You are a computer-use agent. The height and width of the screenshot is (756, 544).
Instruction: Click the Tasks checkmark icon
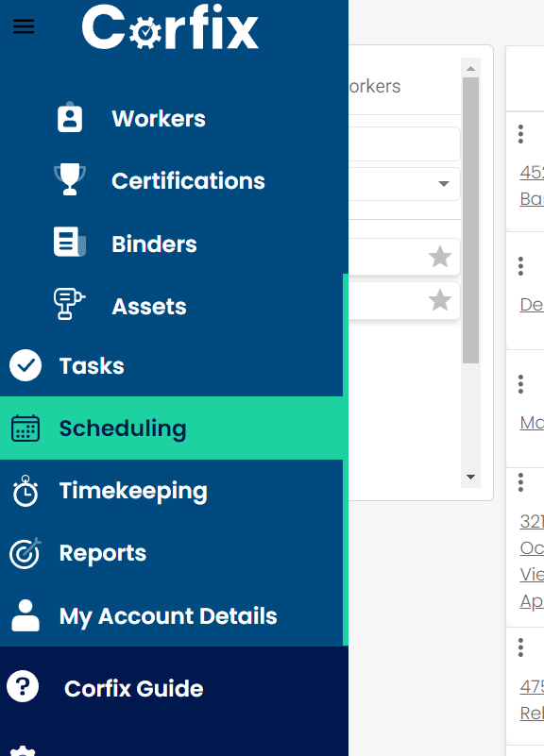tap(25, 365)
